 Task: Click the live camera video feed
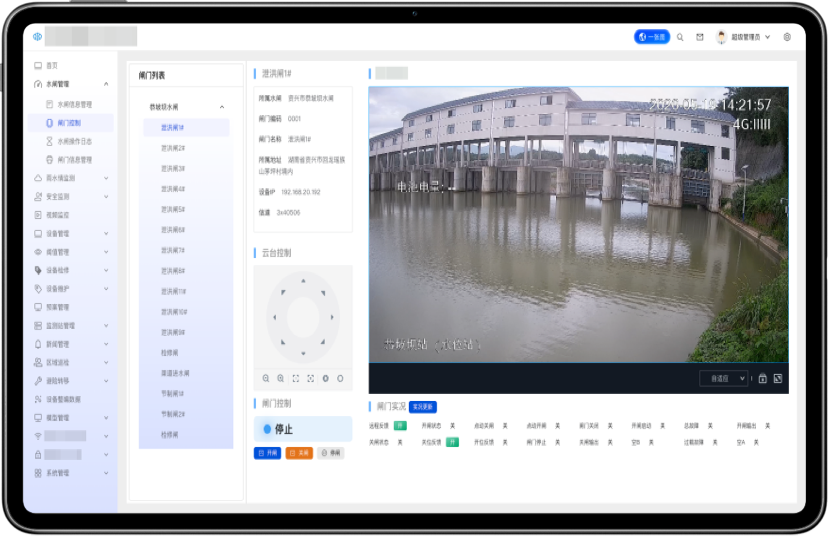tap(579, 225)
